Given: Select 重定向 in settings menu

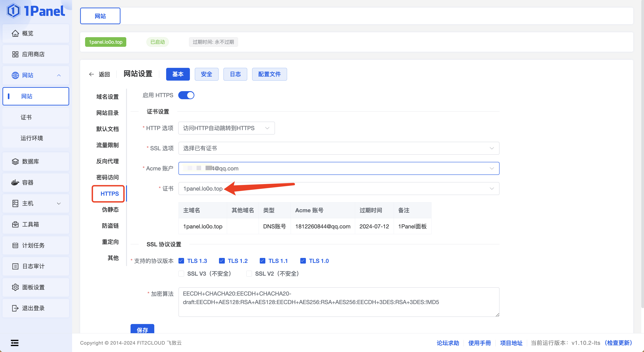Looking at the screenshot, I should [110, 242].
